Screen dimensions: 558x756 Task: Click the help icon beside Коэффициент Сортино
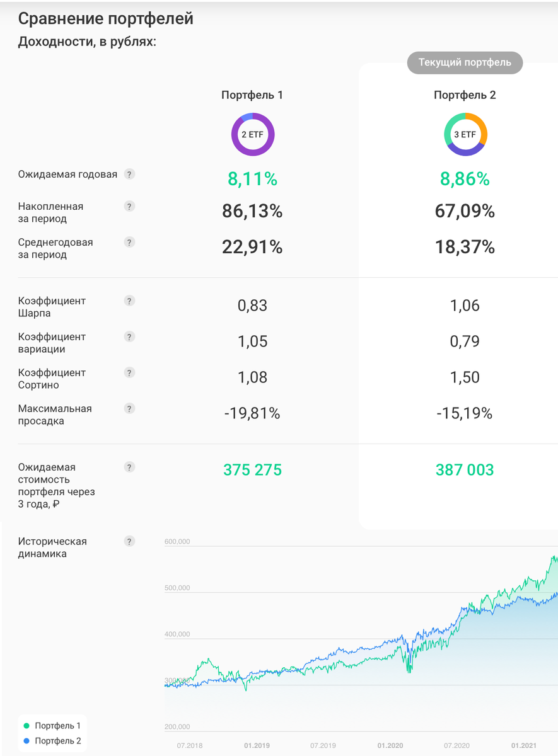[129, 372]
